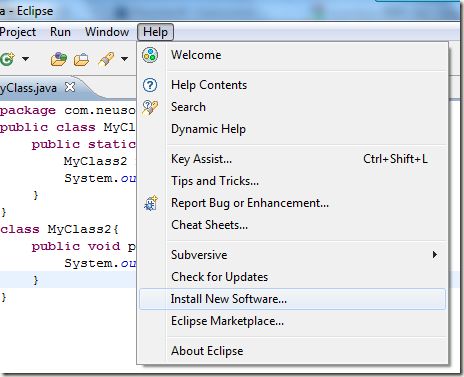464x377 pixels.
Task: Open Cheat Sheets...
Action: tap(292, 225)
